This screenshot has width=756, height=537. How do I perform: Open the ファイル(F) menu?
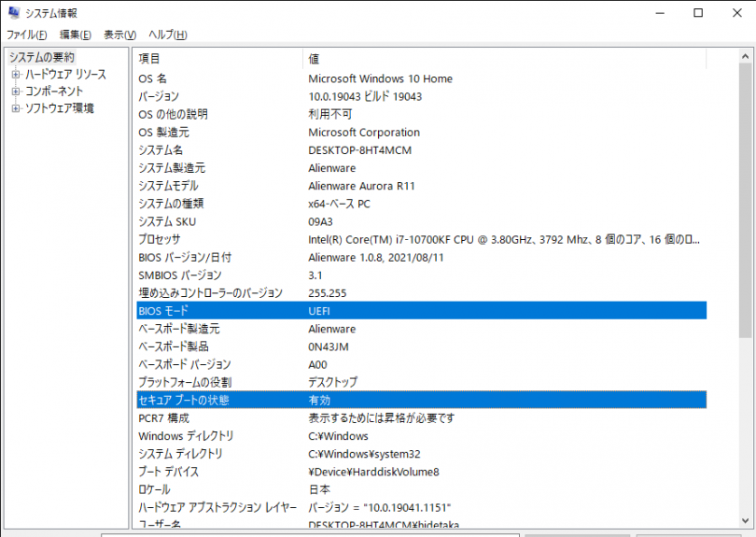pos(26,35)
